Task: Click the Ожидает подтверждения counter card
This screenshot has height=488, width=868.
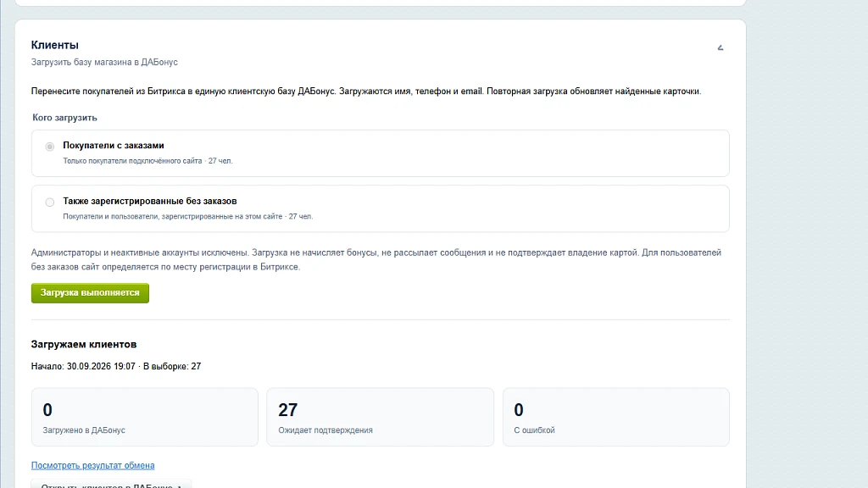Action: (380, 417)
